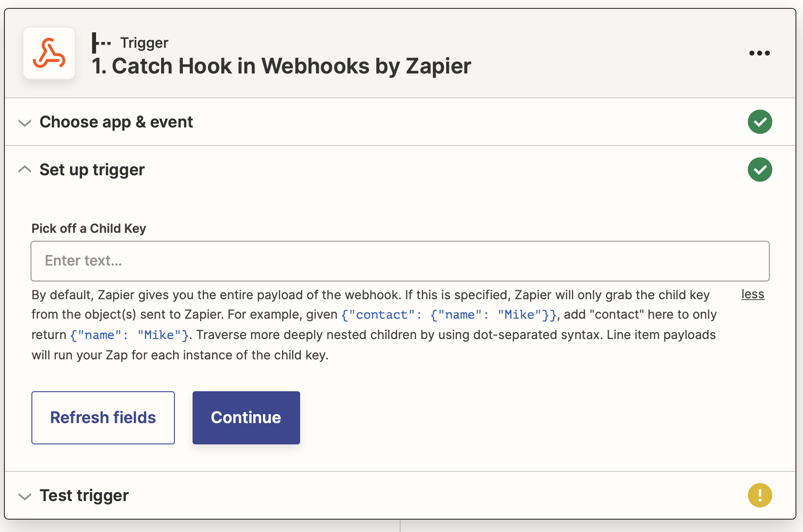This screenshot has width=803, height=532.
Task: Click the trigger step symbol beside Trigger
Action: [101, 43]
